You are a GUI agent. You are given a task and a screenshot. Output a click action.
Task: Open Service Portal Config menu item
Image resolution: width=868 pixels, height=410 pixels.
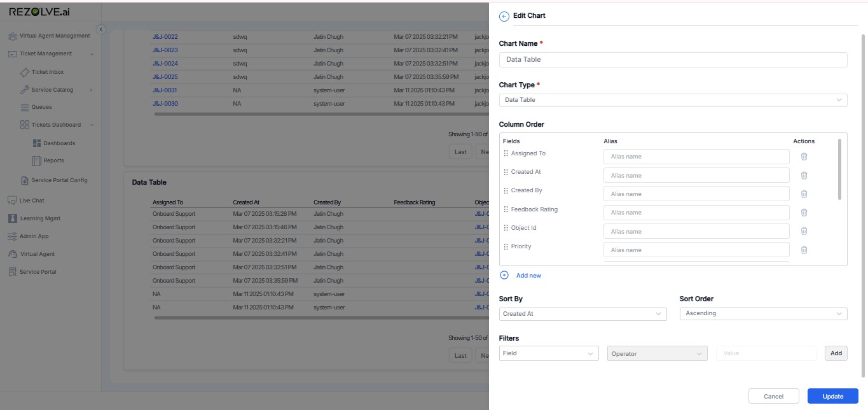point(59,180)
